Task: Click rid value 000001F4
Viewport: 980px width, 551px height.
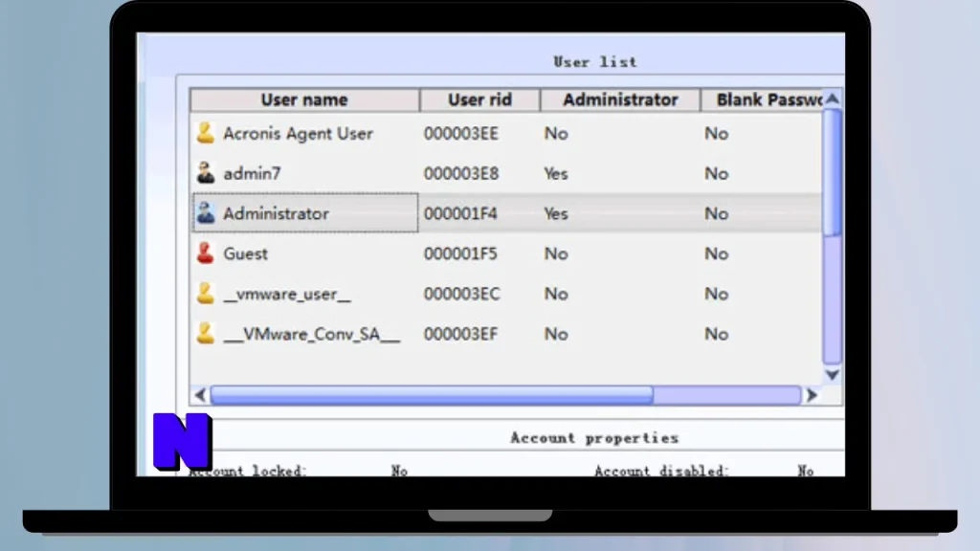Action: (x=460, y=213)
